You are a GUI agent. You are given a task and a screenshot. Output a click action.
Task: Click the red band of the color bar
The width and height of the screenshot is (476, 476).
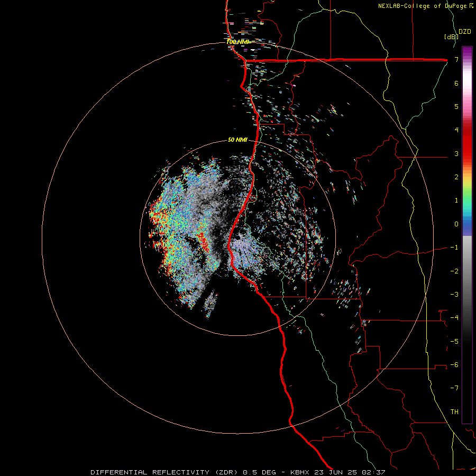click(467, 143)
